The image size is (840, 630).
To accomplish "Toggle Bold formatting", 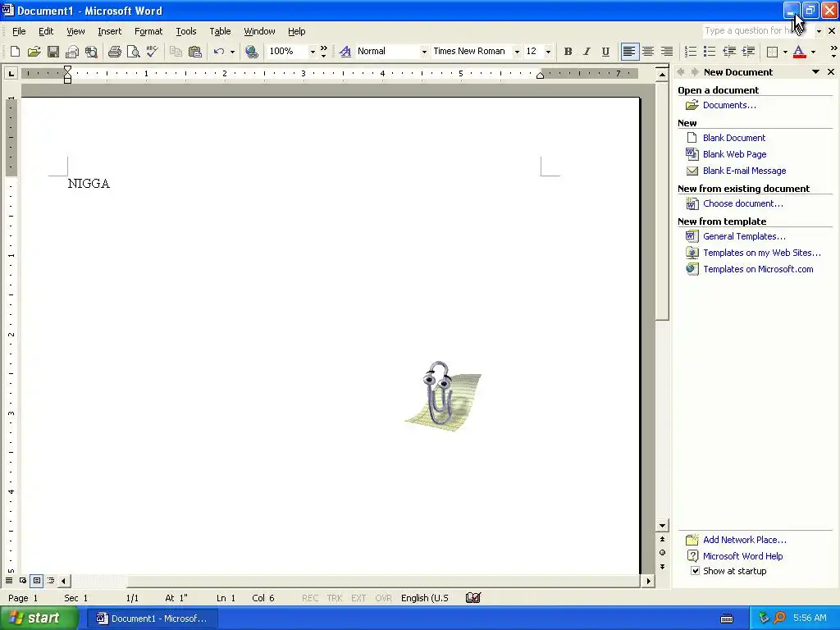I will 568,52.
